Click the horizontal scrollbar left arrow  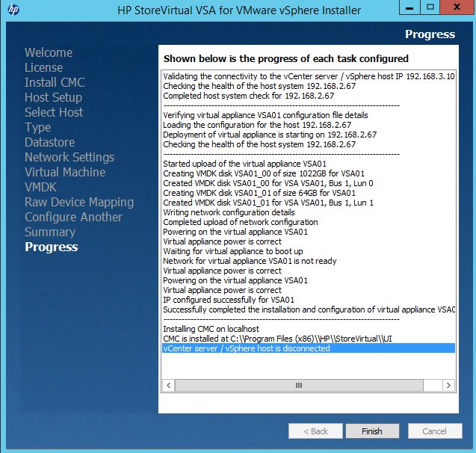click(169, 385)
